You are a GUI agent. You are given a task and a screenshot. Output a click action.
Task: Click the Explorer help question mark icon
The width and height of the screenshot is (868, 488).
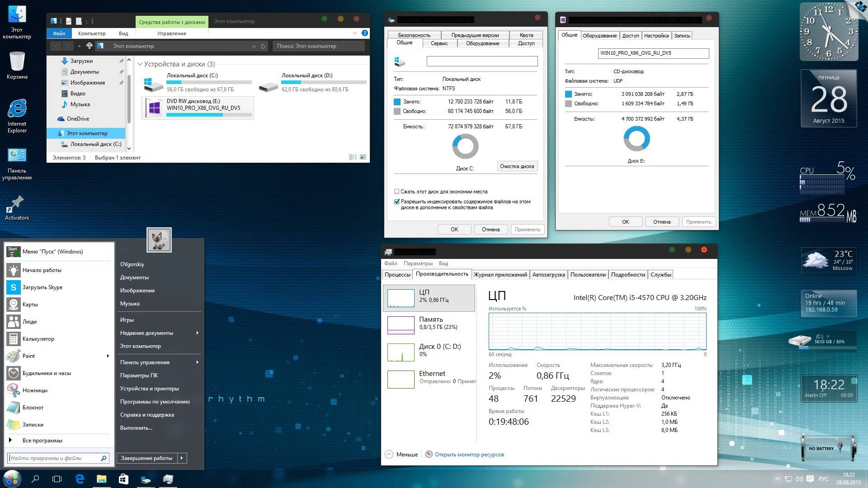(x=365, y=33)
